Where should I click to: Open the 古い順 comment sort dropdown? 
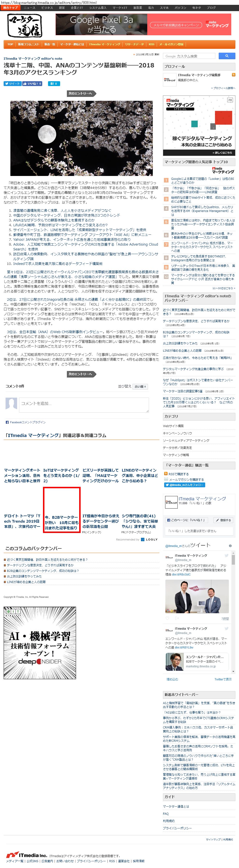tap(140, 386)
